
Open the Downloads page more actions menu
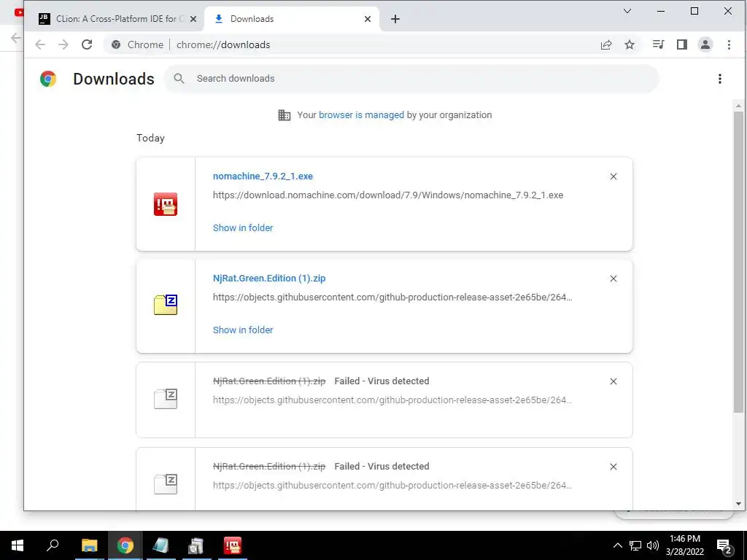[x=720, y=79]
